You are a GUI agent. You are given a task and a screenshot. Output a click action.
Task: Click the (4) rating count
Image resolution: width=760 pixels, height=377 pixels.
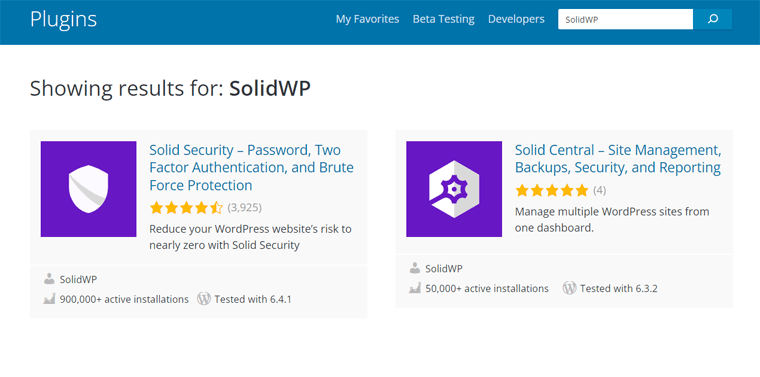(x=600, y=190)
